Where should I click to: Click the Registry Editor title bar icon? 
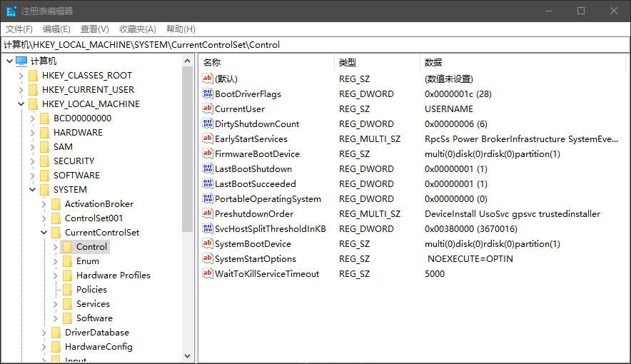(x=11, y=11)
